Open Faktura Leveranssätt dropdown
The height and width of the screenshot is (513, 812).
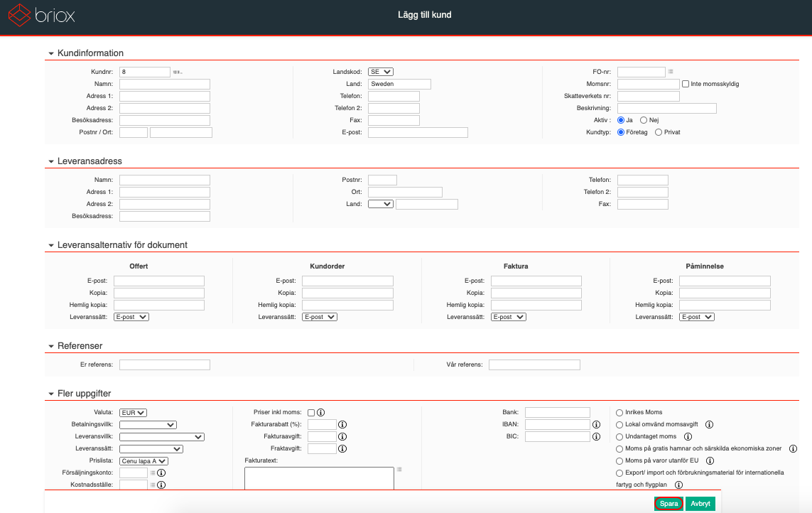coord(509,317)
